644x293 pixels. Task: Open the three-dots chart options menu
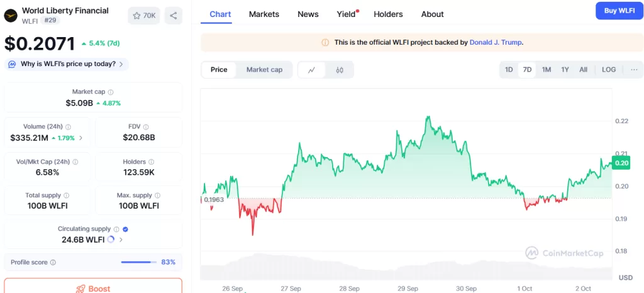634,70
